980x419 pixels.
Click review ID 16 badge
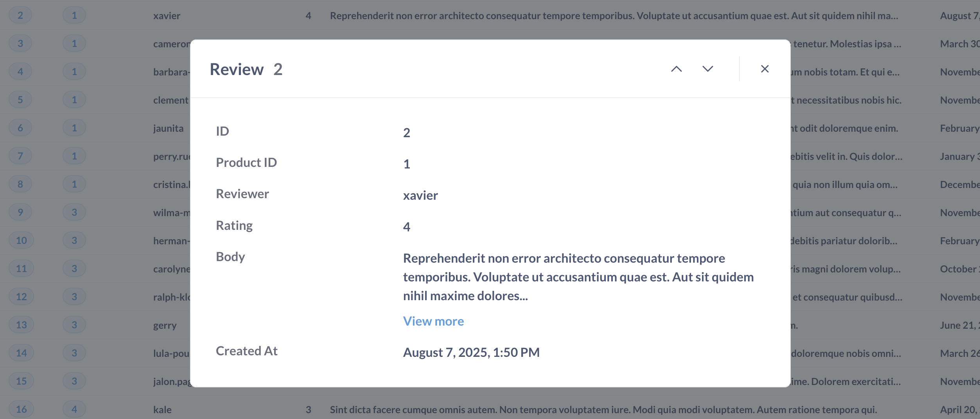point(21,409)
